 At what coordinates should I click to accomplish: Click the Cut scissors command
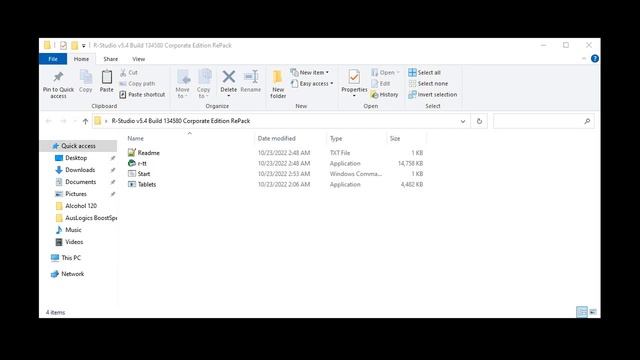click(x=129, y=72)
